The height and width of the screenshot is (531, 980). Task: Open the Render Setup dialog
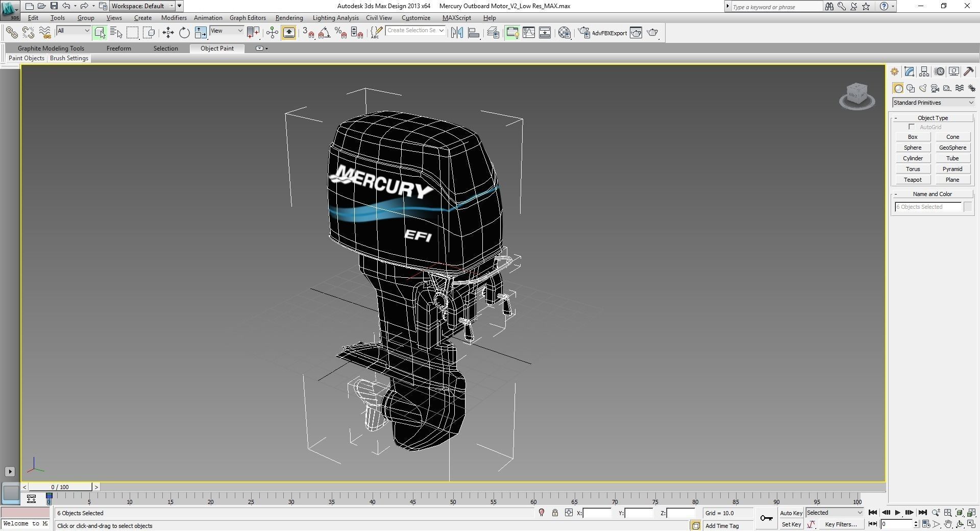click(583, 33)
